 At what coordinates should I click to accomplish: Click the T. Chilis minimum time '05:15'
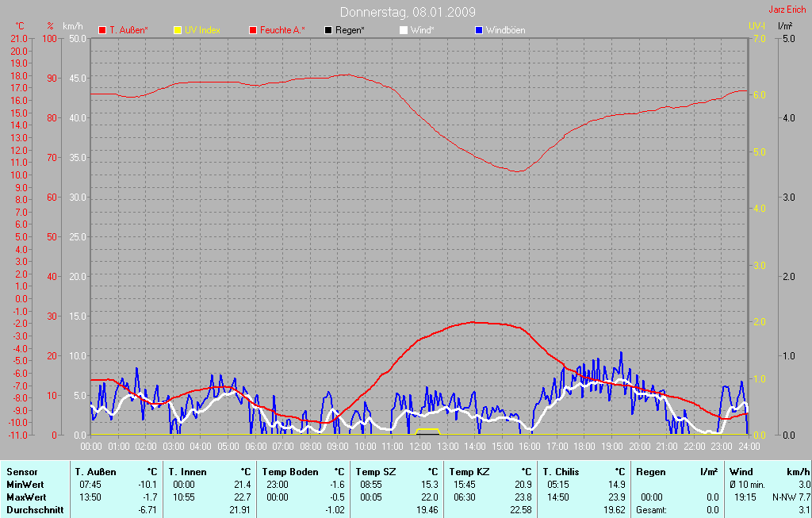coord(558,485)
